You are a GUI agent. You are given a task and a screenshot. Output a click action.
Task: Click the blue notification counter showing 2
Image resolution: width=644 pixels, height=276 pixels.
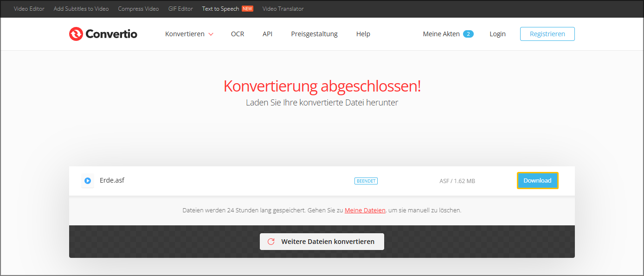tap(469, 33)
